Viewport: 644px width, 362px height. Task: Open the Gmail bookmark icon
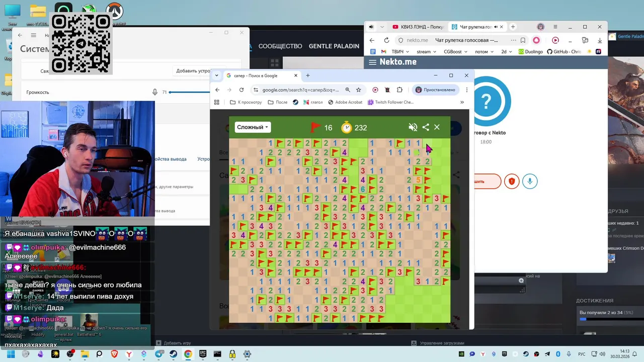click(383, 51)
